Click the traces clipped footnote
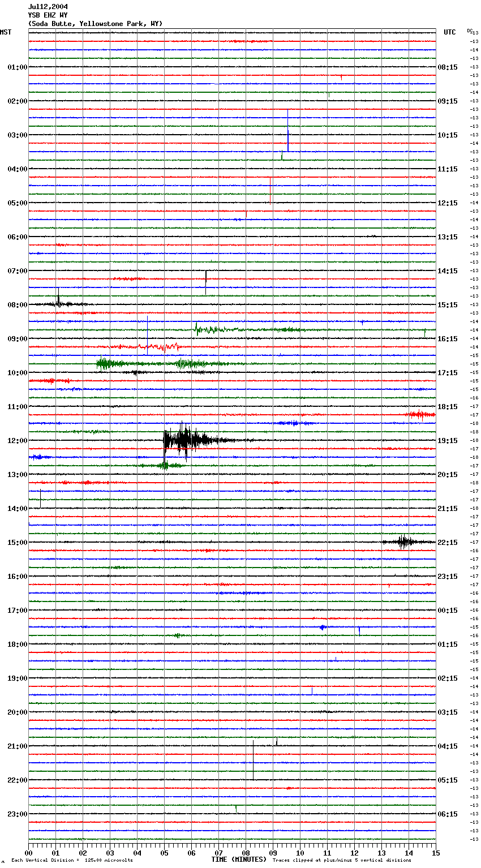Viewport: 481px width, 868px height. [342, 860]
